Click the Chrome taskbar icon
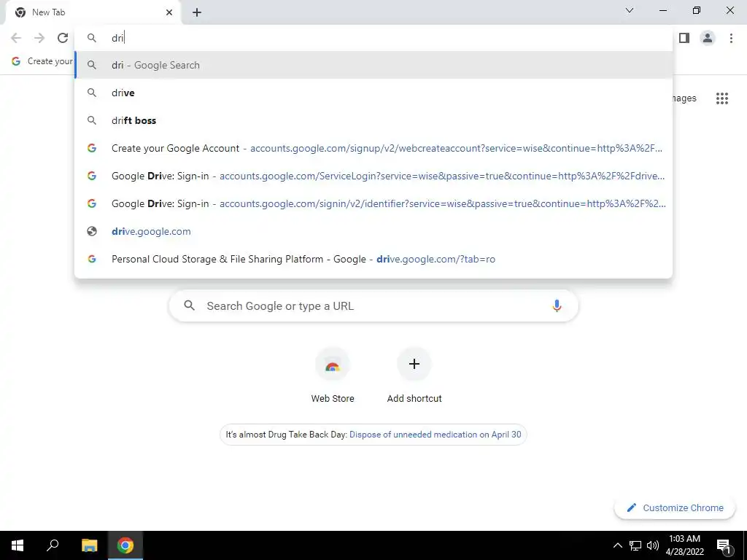 [x=125, y=545]
